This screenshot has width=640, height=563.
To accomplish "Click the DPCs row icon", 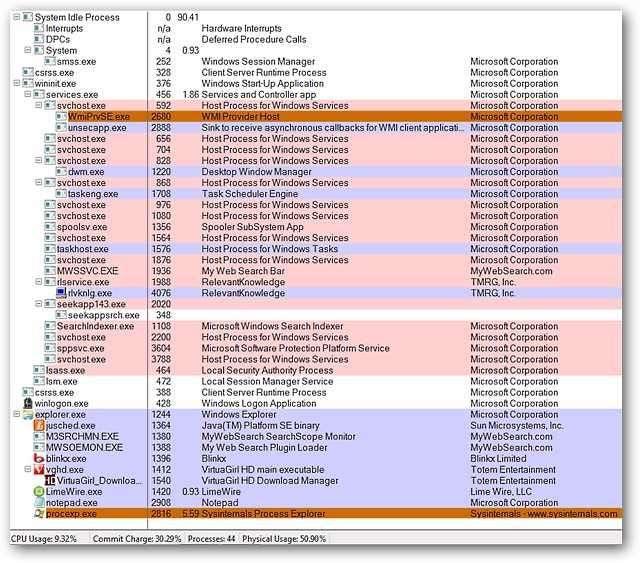I will coord(39,39).
